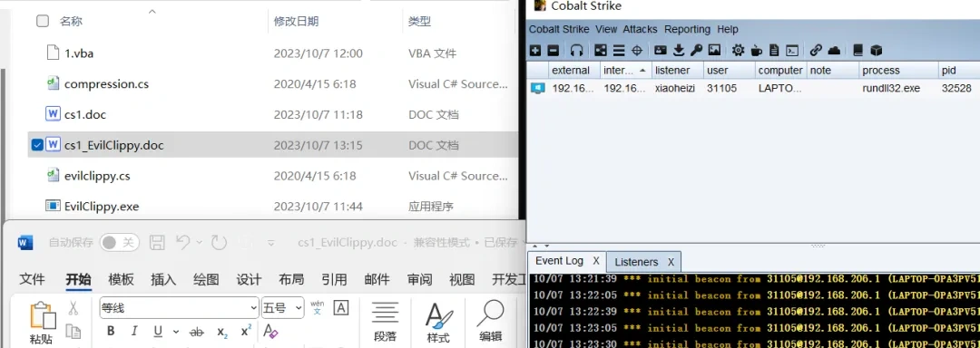The height and width of the screenshot is (348, 980).
Task: Open the Attacks menu in Cobalt Strike
Action: [x=640, y=29]
